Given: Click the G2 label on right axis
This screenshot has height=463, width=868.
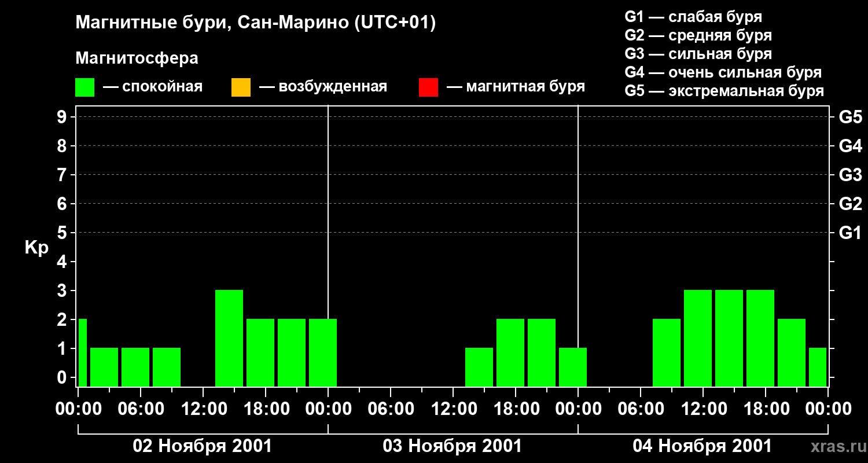Looking at the screenshot, I should point(850,204).
